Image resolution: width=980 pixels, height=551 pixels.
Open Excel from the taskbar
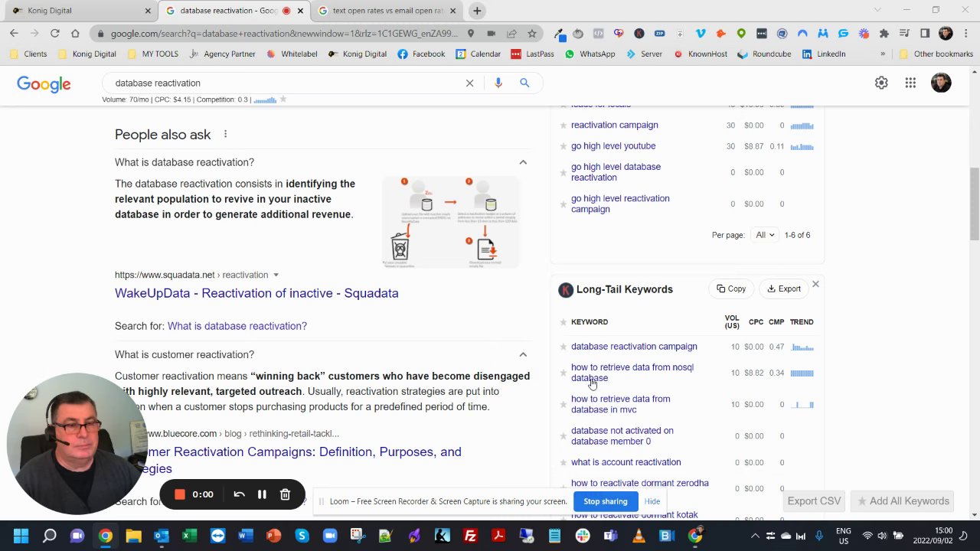[x=189, y=536]
